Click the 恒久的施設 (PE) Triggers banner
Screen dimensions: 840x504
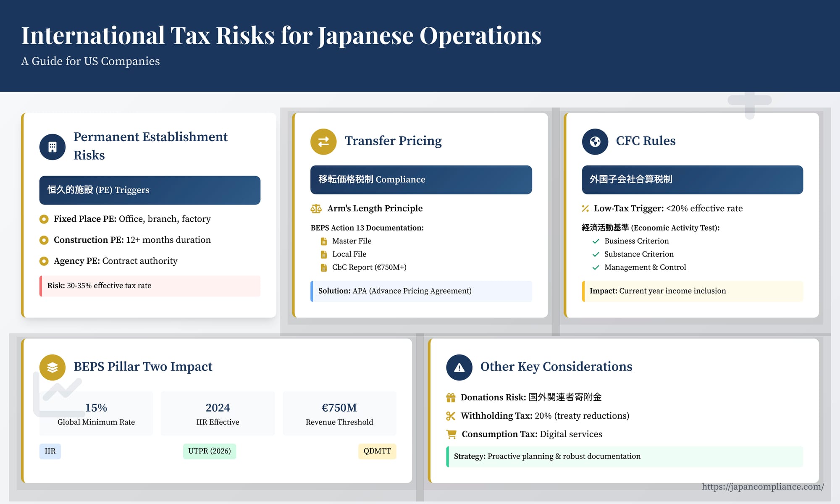click(150, 190)
